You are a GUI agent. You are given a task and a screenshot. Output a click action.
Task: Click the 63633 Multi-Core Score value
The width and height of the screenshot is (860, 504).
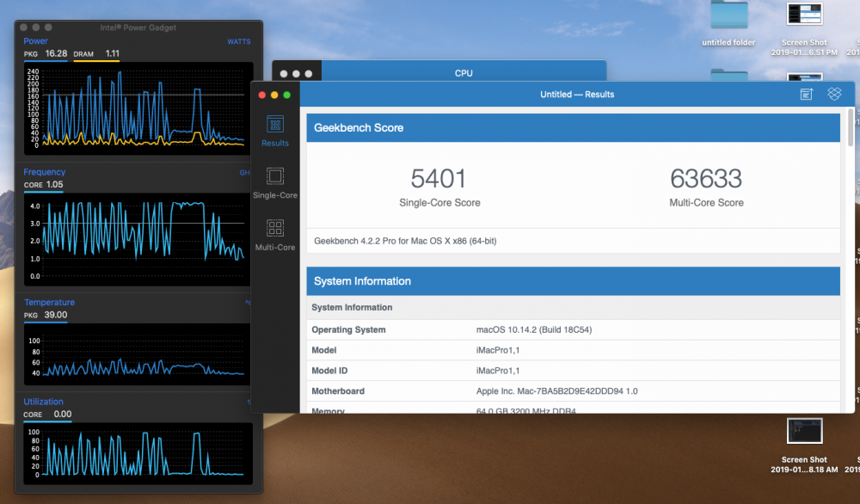coord(706,178)
